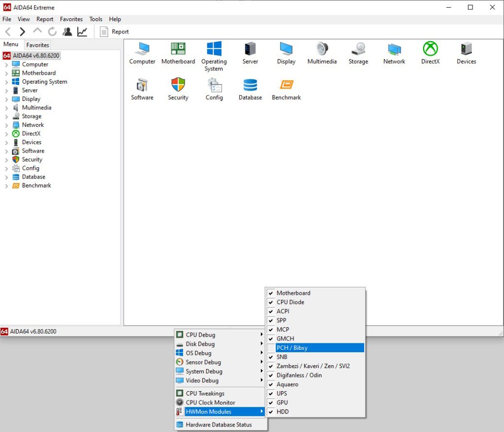Viewport: 504px width, 432px height.
Task: Expand the Benchmark tree node
Action: pos(6,185)
